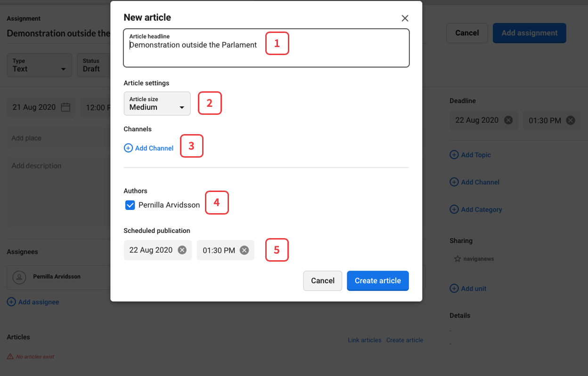Click the plus icon beside Add Topic
This screenshot has width=588, height=376.
[454, 155]
